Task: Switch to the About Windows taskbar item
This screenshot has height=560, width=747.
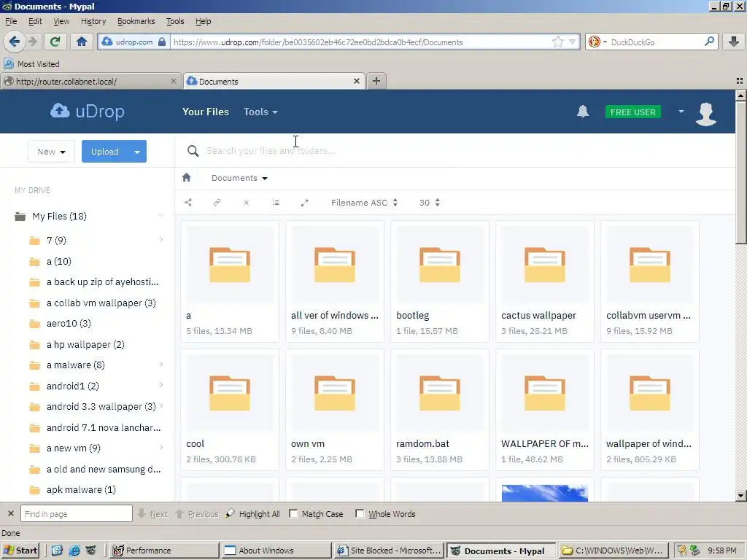Action: 276,551
